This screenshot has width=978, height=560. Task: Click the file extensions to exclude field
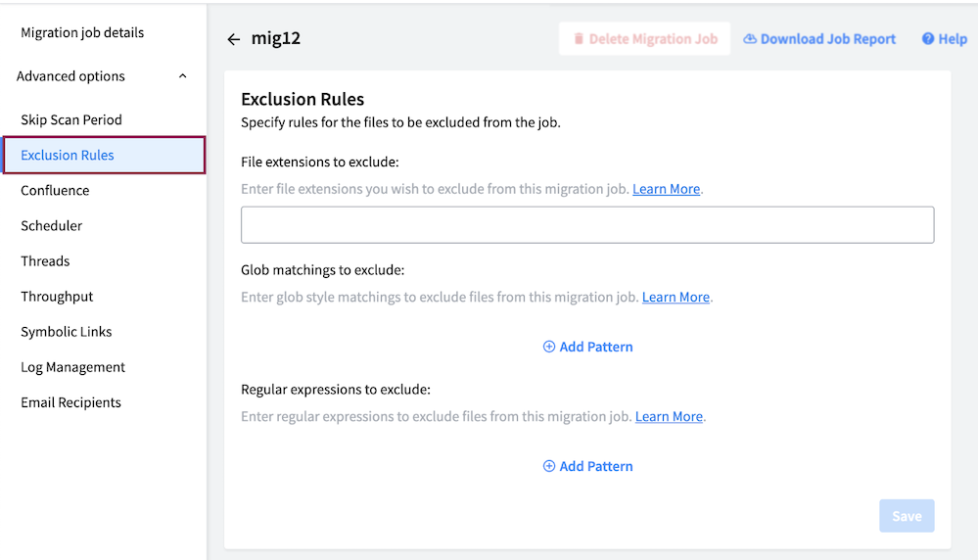(x=587, y=224)
